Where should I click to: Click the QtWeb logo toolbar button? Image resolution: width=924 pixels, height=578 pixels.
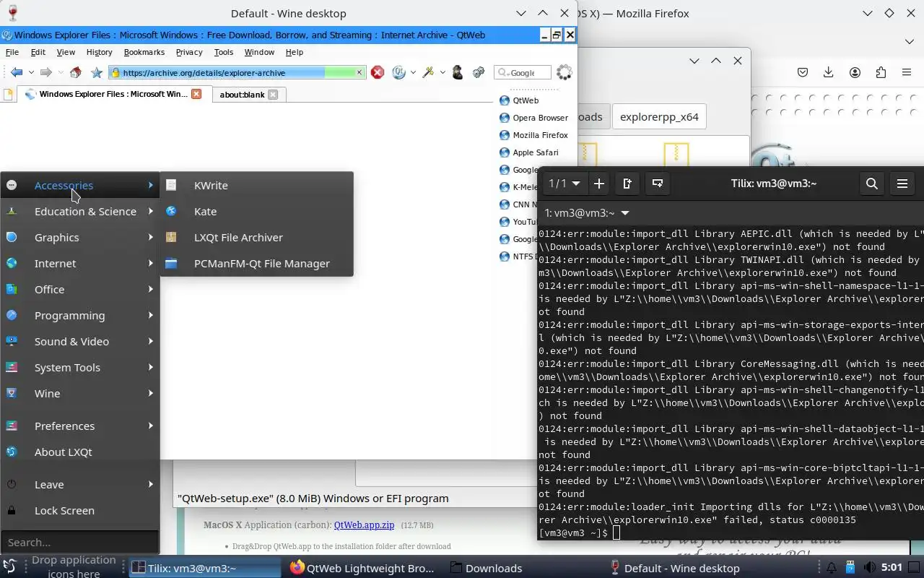[398, 72]
